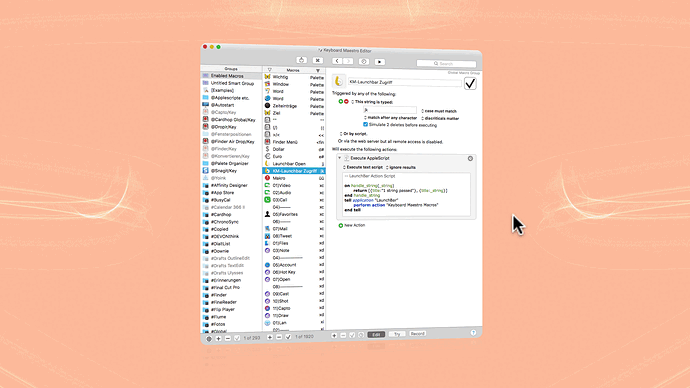Viewport: 690px width, 388px height.
Task: Uncheck Simulate 2 deletes before executing
Action: click(x=366, y=124)
